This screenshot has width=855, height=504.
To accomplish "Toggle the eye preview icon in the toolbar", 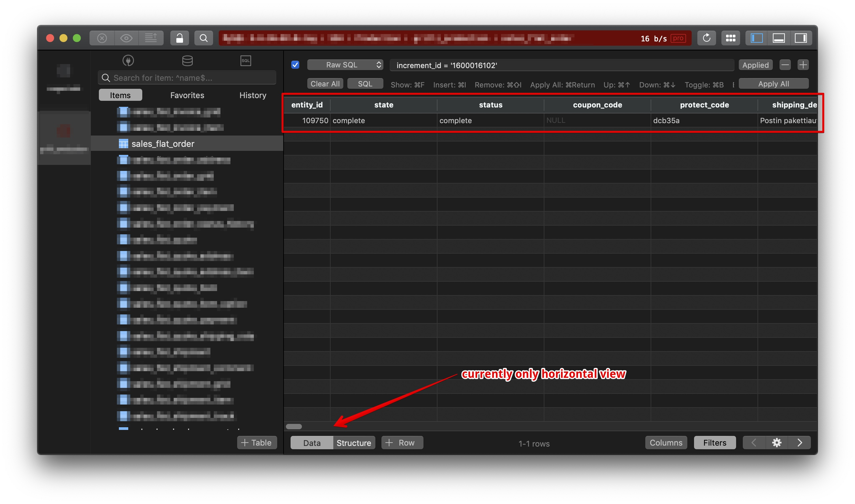I will (127, 38).
